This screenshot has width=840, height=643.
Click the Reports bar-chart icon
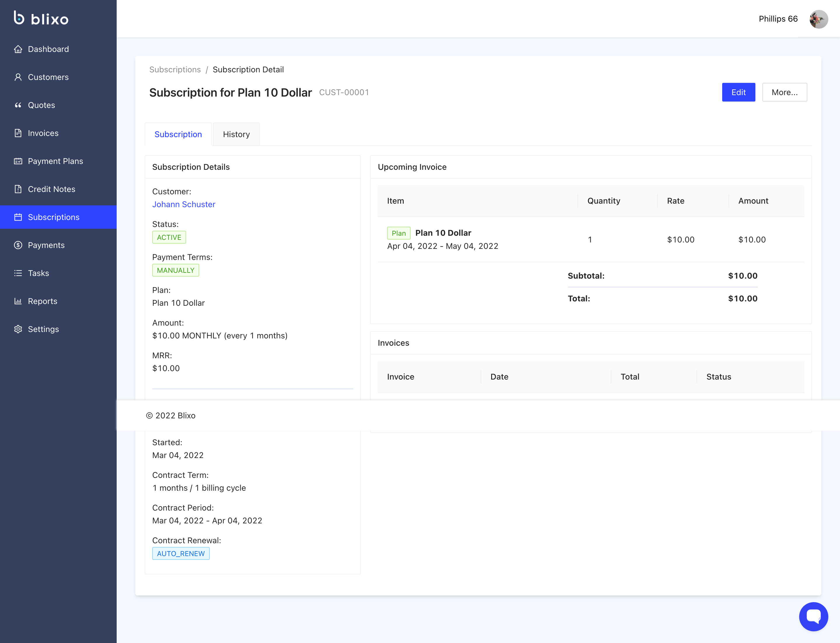[x=18, y=301]
